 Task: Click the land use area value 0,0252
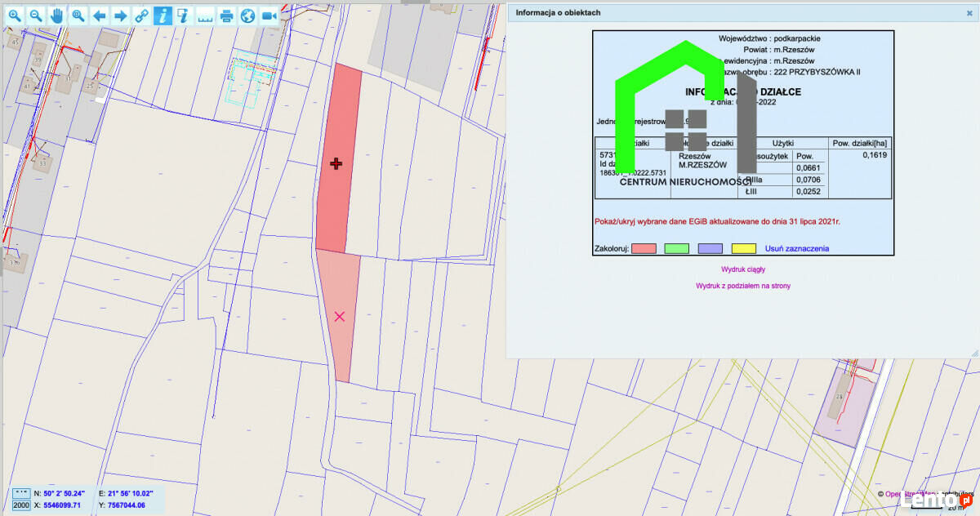(x=809, y=192)
